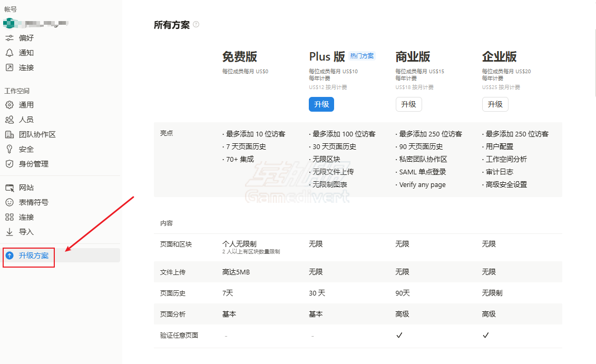This screenshot has height=364, width=596.
Task: Click the blue 升级方案 upgrade arrow icon
Action: (9, 257)
